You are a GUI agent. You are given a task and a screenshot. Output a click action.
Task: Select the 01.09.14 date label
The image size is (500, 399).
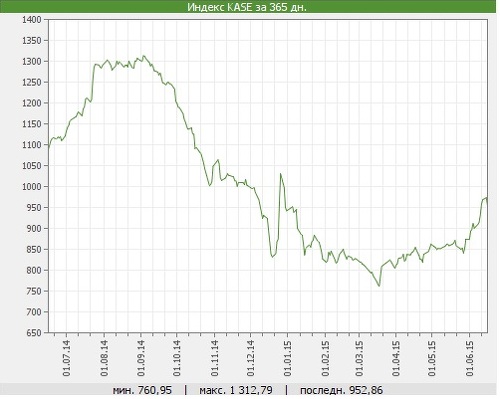tap(141, 358)
